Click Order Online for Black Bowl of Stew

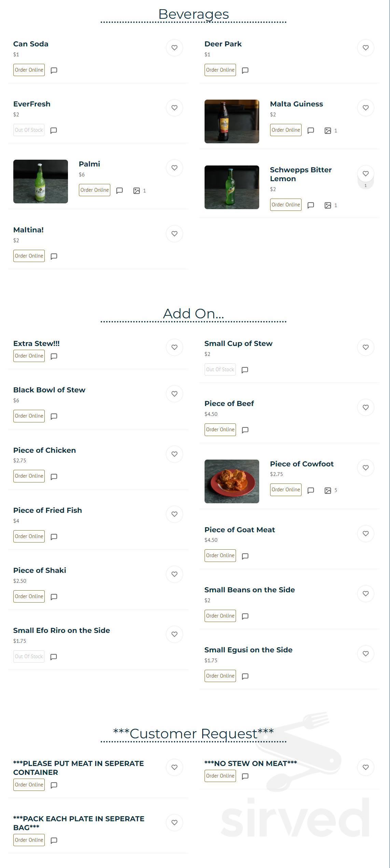[x=29, y=416]
